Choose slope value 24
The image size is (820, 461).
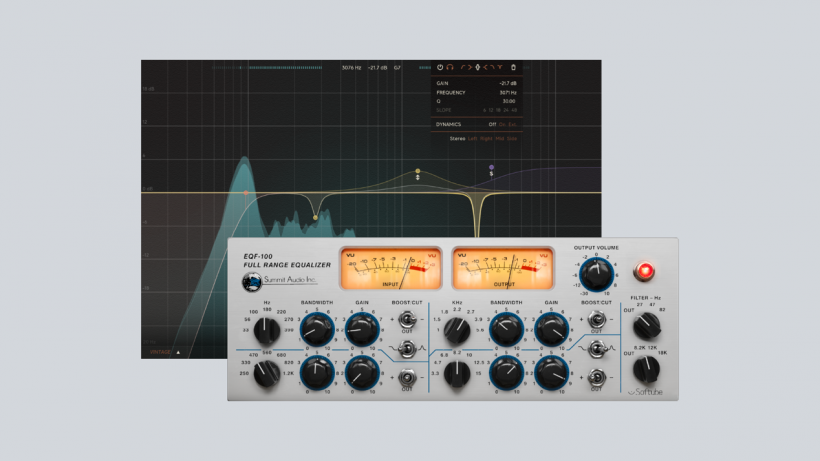(506, 110)
